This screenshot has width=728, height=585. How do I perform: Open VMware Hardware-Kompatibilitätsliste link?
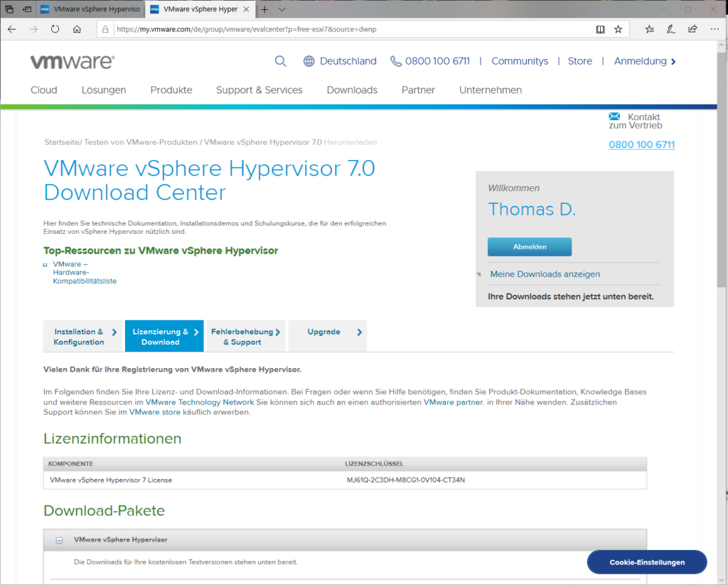coord(85,272)
